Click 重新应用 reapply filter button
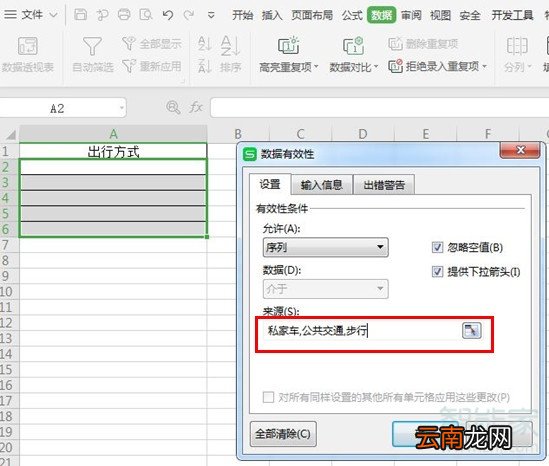This screenshot has width=549, height=466. [x=152, y=66]
